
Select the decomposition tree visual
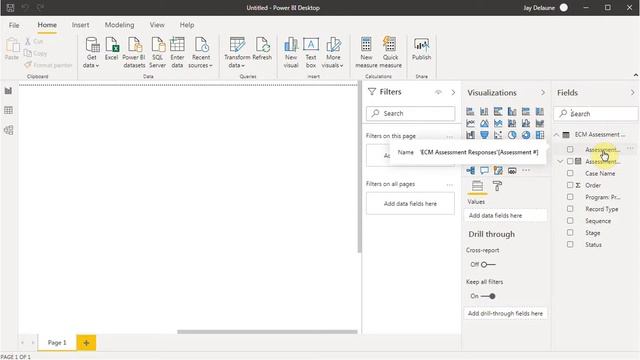tap(470, 170)
